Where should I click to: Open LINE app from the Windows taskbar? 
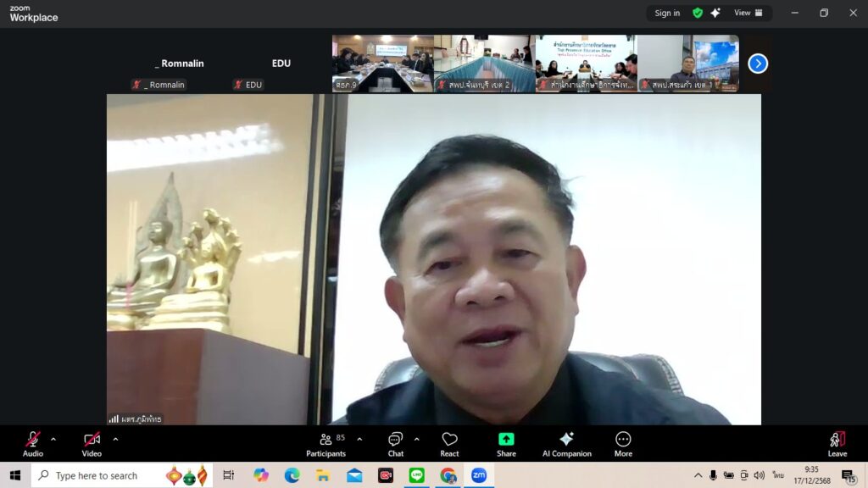pyautogui.click(x=416, y=475)
